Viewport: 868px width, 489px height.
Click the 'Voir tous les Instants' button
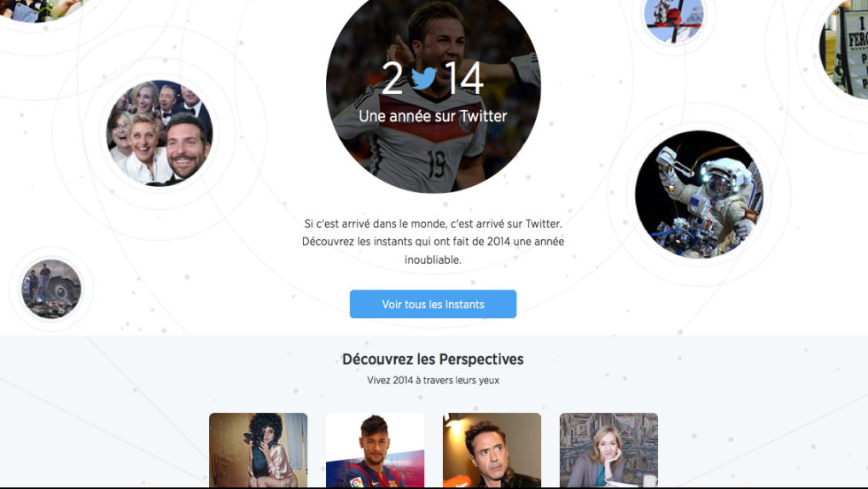coord(433,304)
